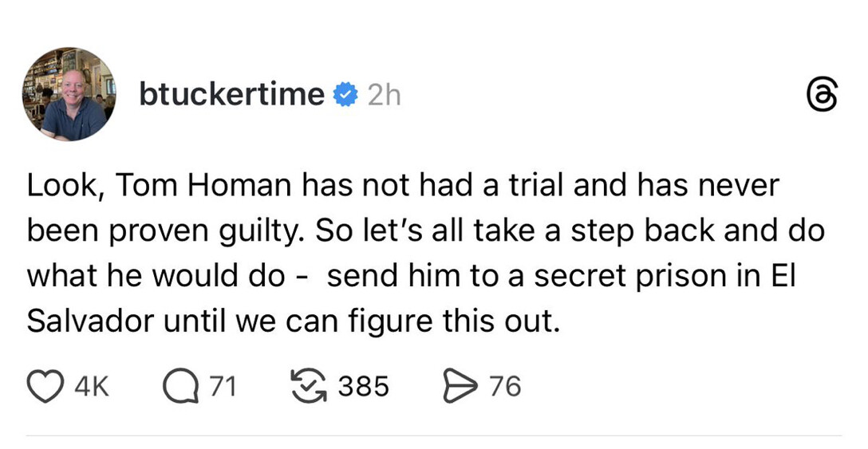Screen dimensions: 868x449
Task: Click the blue verified badge
Action: tap(345, 96)
